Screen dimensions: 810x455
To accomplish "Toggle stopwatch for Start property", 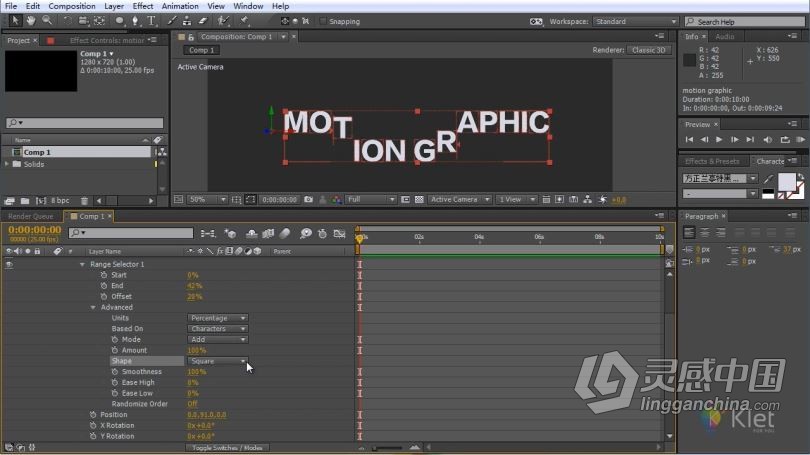I will pos(104,275).
